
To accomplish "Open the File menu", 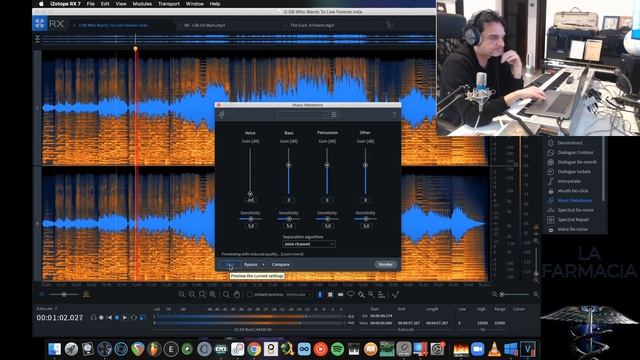I will click(91, 4).
